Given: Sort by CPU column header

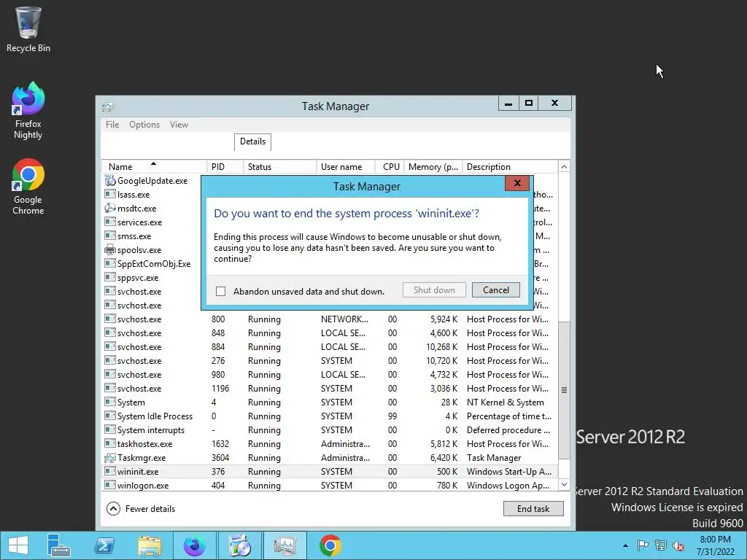Looking at the screenshot, I should coord(390,167).
